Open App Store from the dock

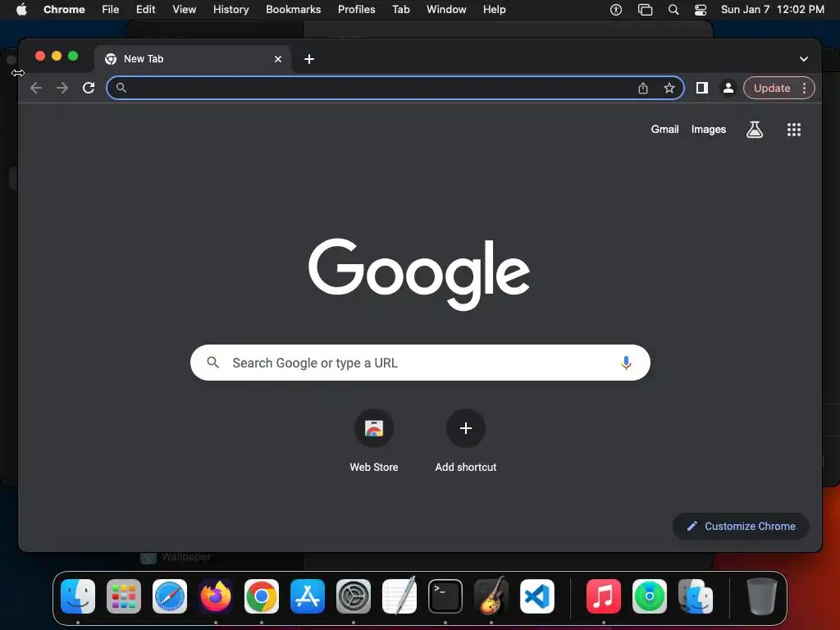[308, 596]
